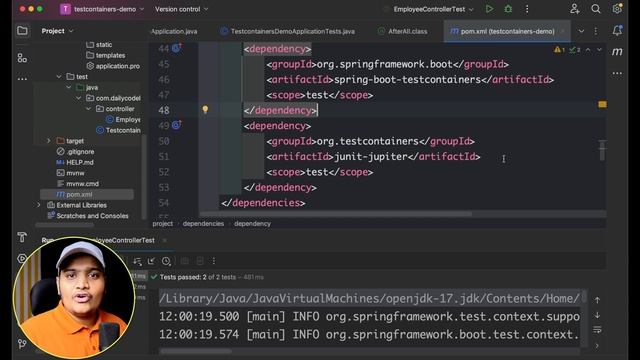
Task: Open Project view mode dropdown
Action: (x=57, y=31)
